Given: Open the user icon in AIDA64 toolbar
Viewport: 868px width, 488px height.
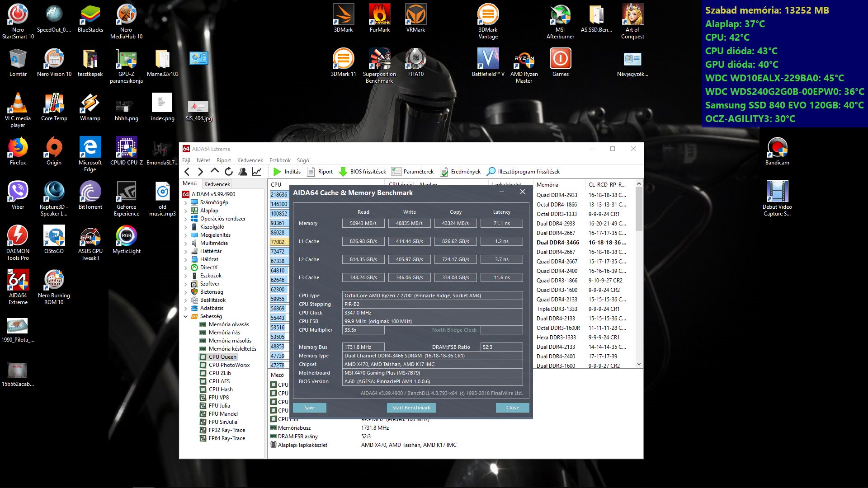Looking at the screenshot, I should coord(243,172).
